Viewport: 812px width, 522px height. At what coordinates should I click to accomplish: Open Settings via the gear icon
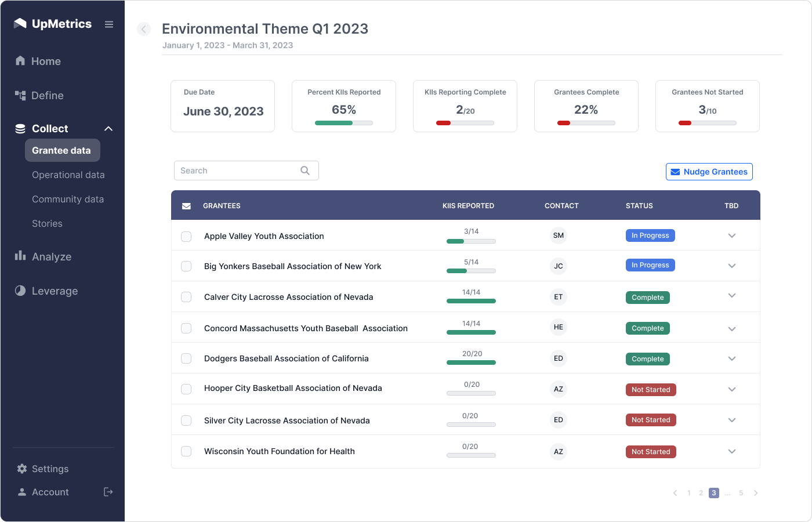(22, 469)
